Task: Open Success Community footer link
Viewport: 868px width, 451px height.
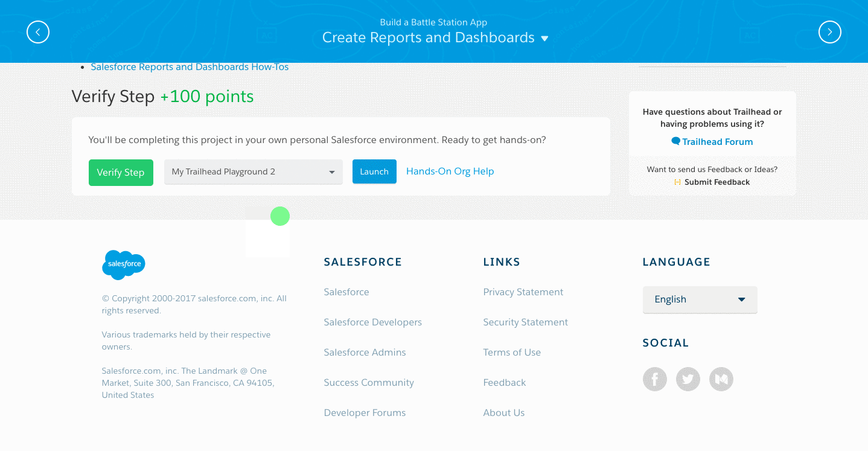Action: pos(369,383)
